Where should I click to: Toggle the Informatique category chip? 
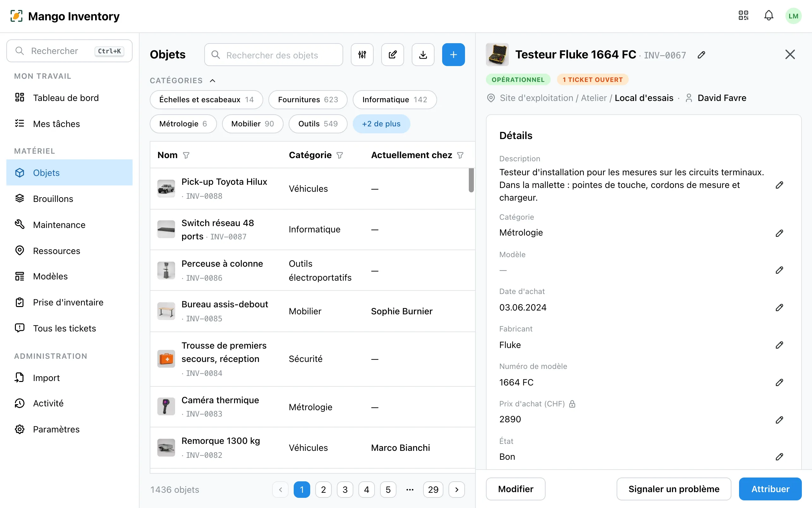(x=395, y=99)
